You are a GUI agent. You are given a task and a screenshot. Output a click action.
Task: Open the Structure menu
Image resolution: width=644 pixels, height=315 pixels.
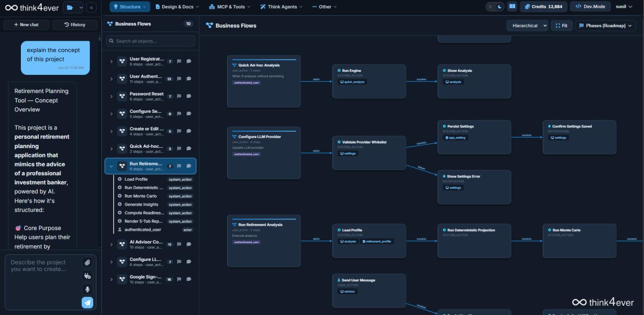tap(130, 7)
